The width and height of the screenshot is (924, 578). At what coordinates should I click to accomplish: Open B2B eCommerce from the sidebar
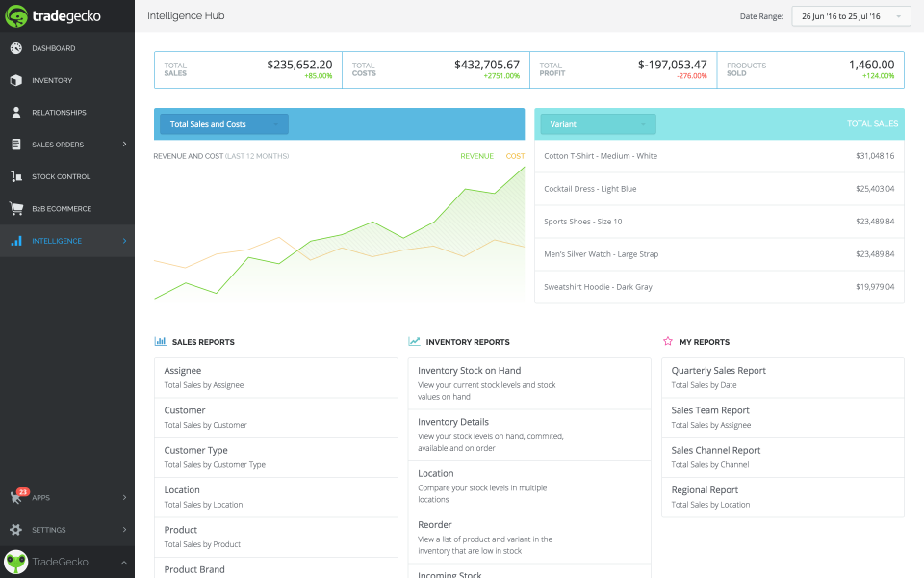click(x=17, y=208)
